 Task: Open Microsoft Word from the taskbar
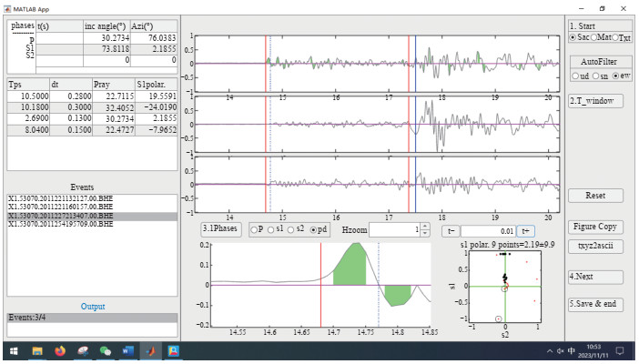128,350
